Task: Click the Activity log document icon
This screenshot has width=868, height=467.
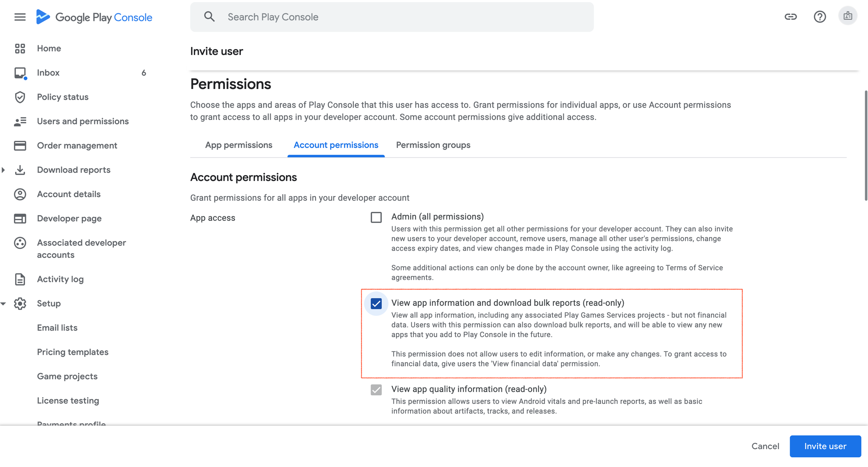Action: (20, 279)
